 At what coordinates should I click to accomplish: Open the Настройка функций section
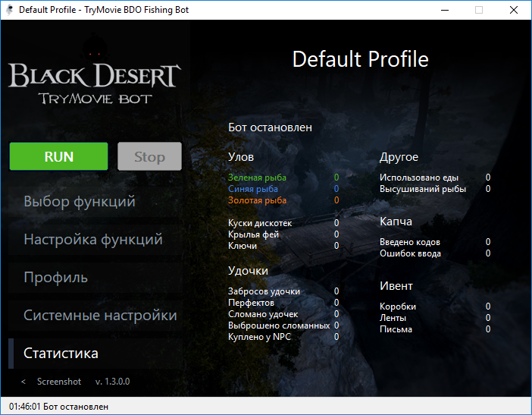pos(95,240)
